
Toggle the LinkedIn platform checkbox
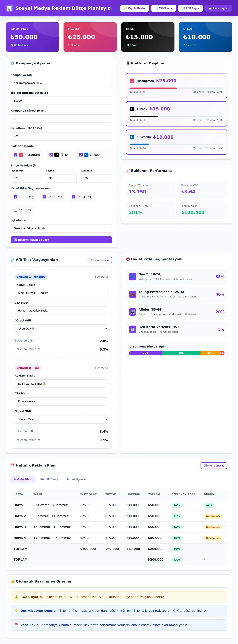tap(81, 155)
